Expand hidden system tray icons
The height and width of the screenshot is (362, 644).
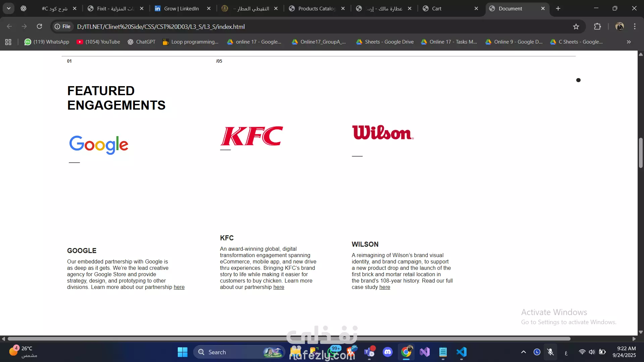(523, 352)
